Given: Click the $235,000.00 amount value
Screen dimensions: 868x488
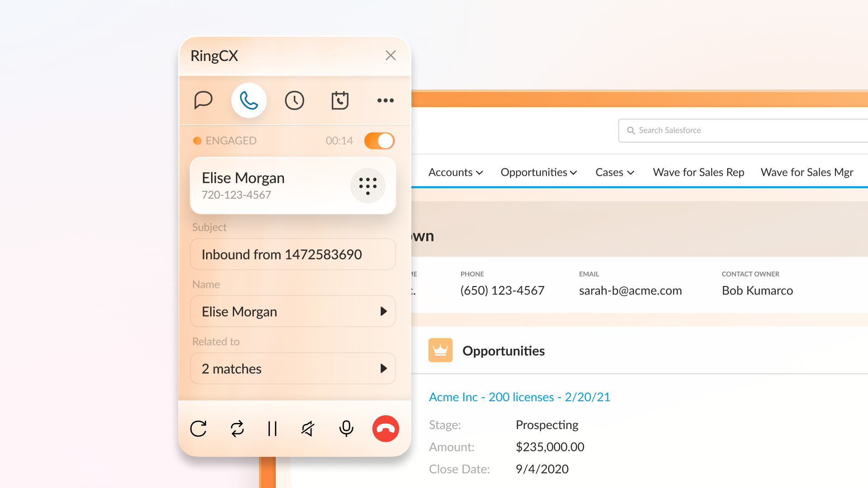Looking at the screenshot, I should tap(550, 447).
